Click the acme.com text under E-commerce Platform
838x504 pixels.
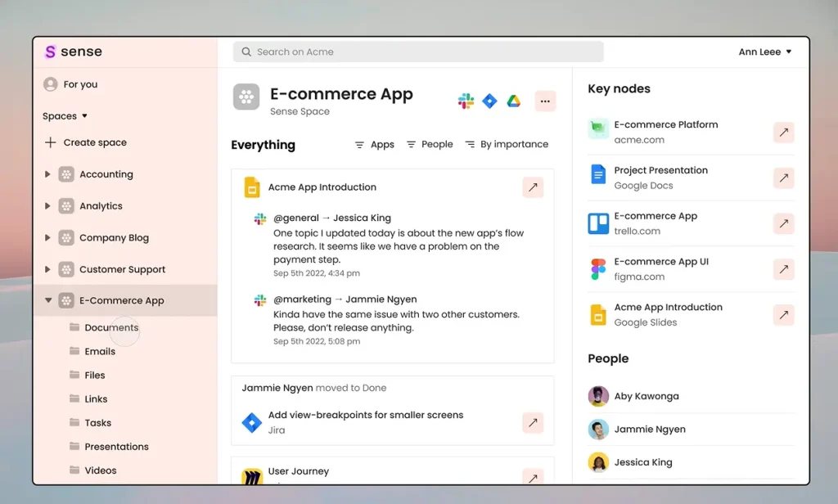639,140
